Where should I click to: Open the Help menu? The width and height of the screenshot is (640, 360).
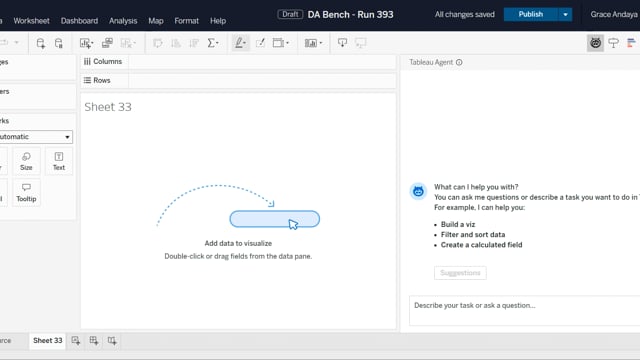218,21
